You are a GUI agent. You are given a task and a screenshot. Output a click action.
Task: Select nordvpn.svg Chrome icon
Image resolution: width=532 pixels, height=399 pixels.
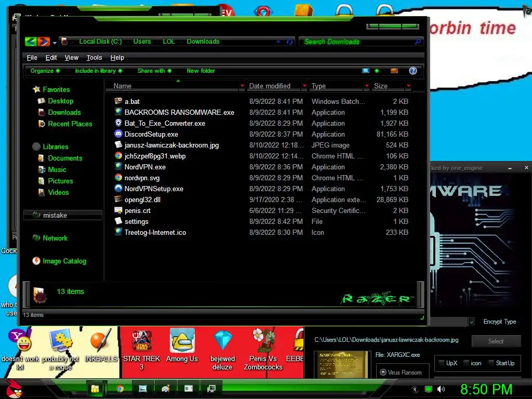[x=118, y=177]
